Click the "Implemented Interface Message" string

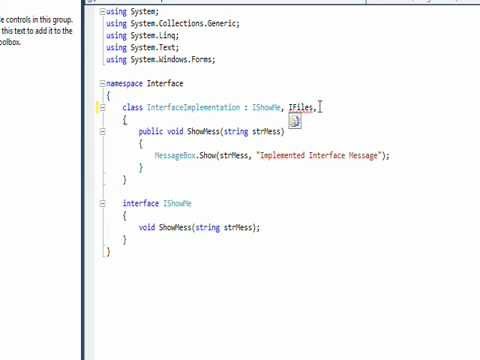click(318, 155)
